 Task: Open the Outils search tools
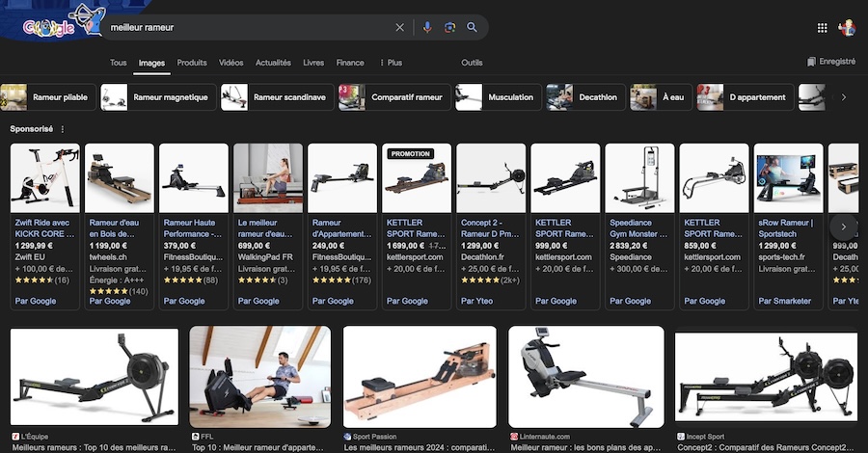coord(472,63)
